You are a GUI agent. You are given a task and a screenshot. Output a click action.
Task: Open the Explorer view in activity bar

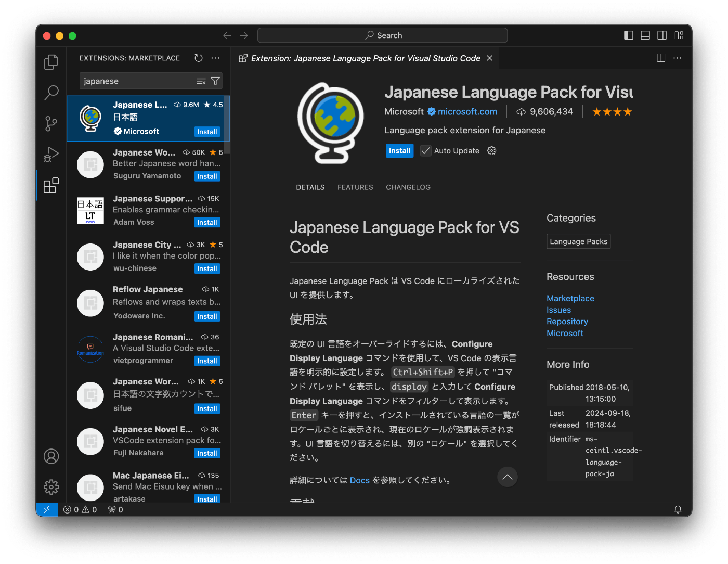51,62
